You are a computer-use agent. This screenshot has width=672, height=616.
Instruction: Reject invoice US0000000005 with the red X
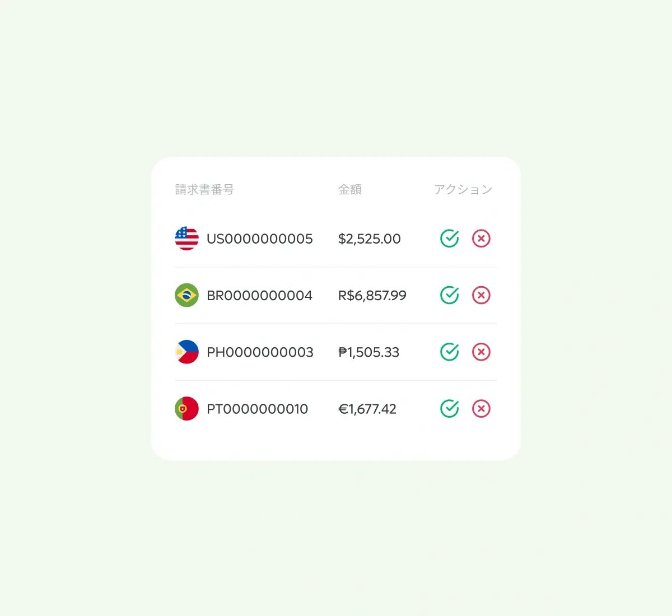coord(482,239)
